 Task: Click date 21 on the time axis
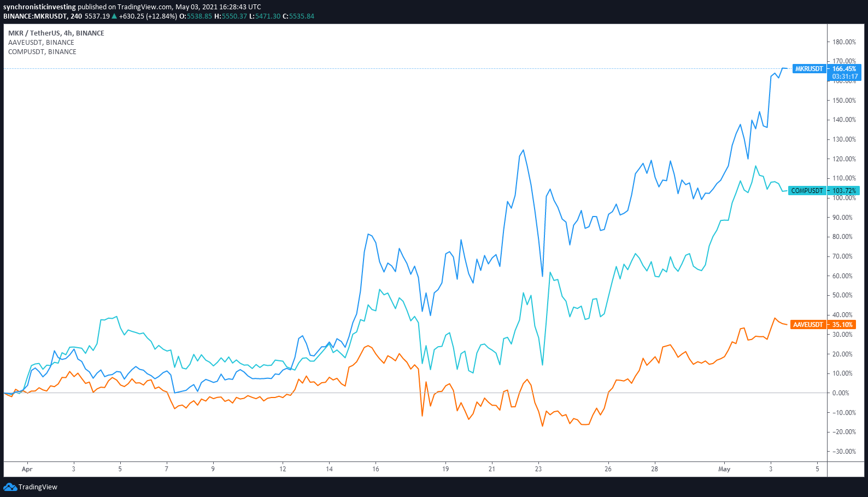tap(492, 469)
